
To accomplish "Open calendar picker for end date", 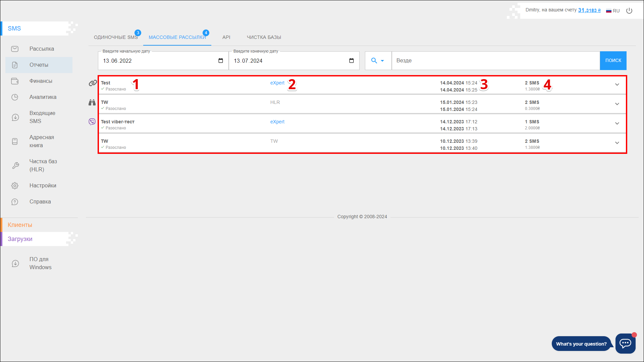I will pyautogui.click(x=352, y=61).
